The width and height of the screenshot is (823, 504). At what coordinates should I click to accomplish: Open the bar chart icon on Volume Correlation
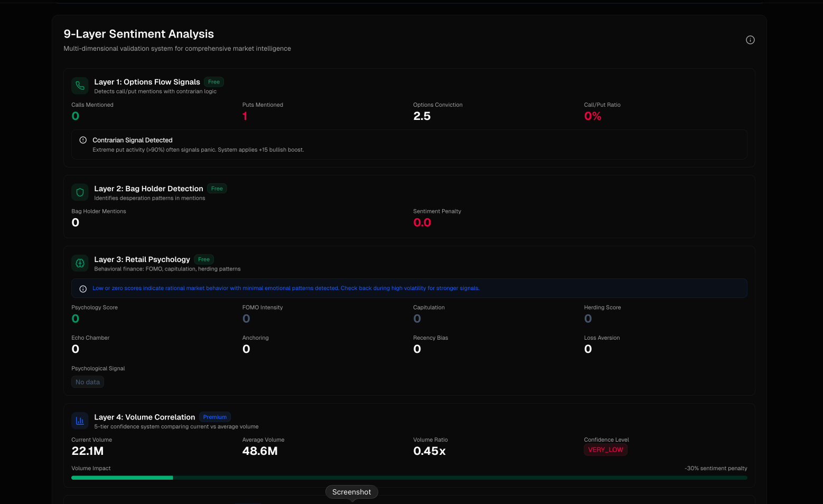80,421
